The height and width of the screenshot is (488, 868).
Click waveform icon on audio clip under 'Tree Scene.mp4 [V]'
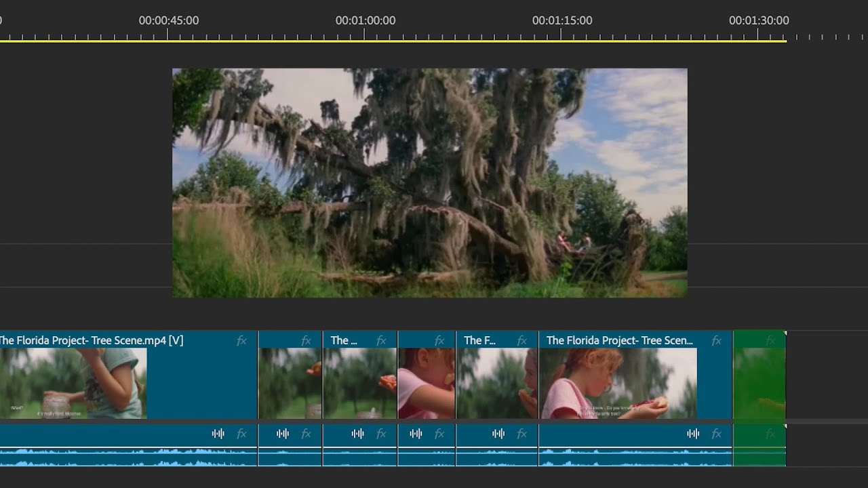[x=218, y=434]
